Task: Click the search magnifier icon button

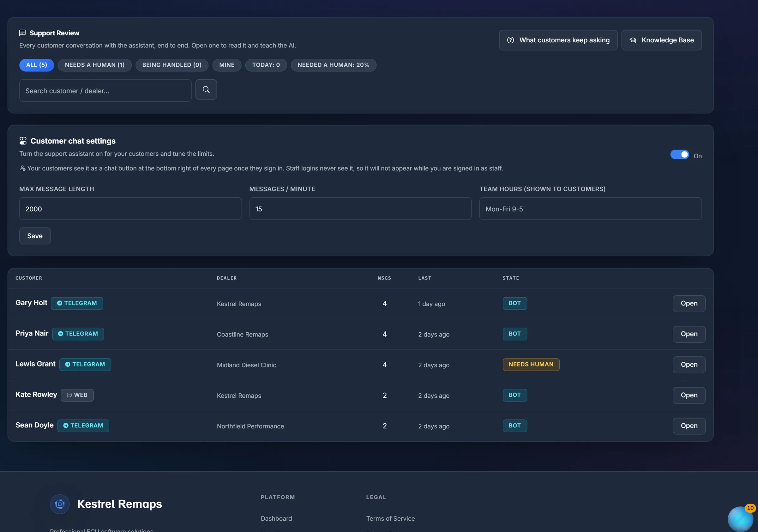Action: pos(206,89)
